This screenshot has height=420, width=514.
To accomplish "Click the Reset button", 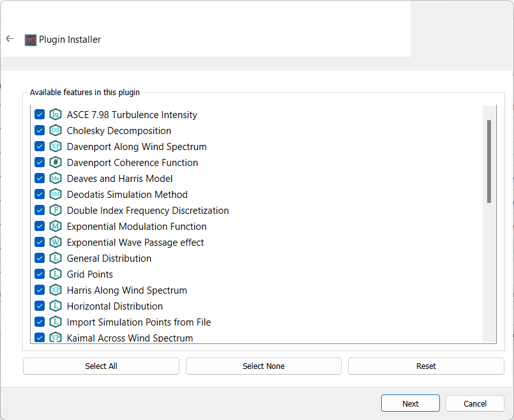I will [x=426, y=366].
